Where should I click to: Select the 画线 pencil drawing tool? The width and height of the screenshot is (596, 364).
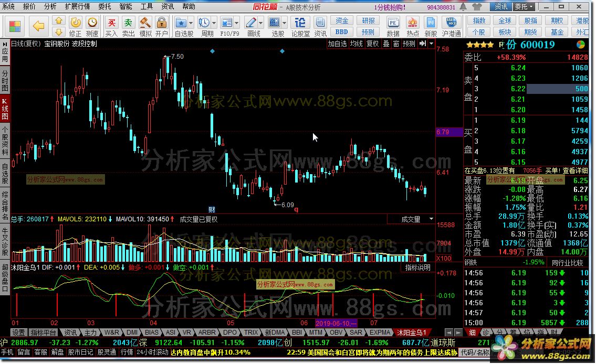251,23
